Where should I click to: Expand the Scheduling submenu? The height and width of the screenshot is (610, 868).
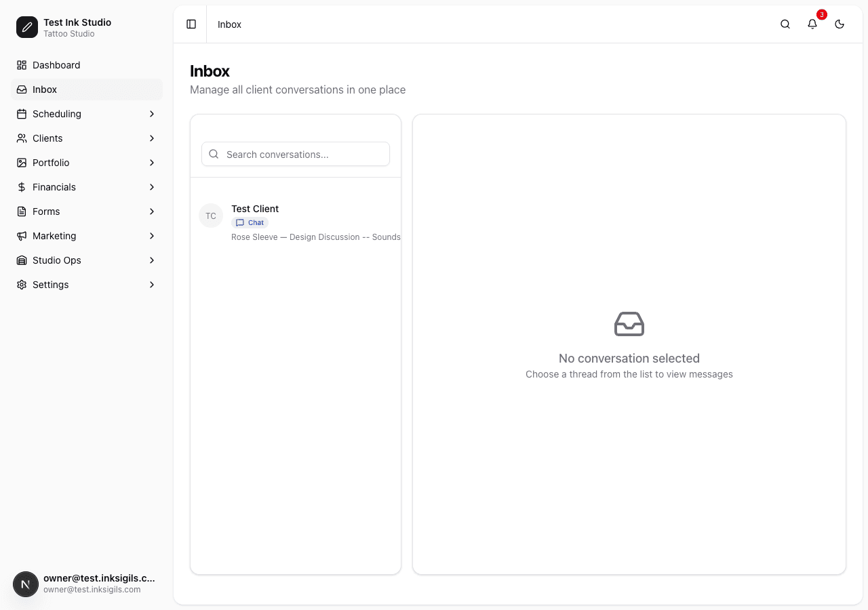point(151,114)
